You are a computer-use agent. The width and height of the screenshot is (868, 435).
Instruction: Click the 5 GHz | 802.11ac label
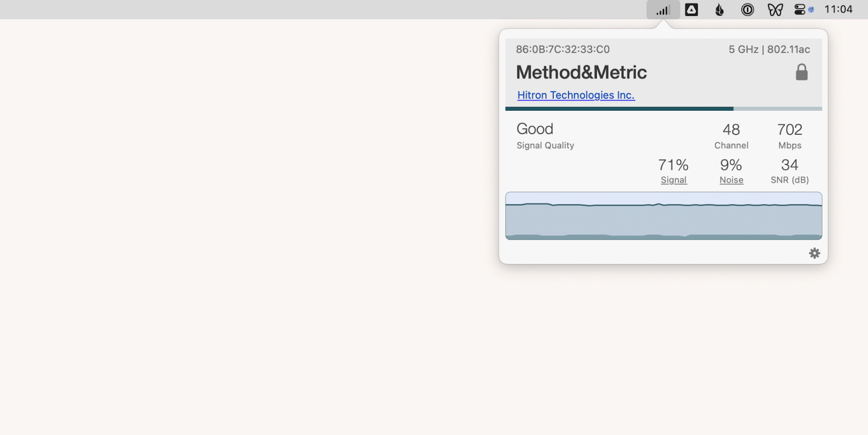769,49
